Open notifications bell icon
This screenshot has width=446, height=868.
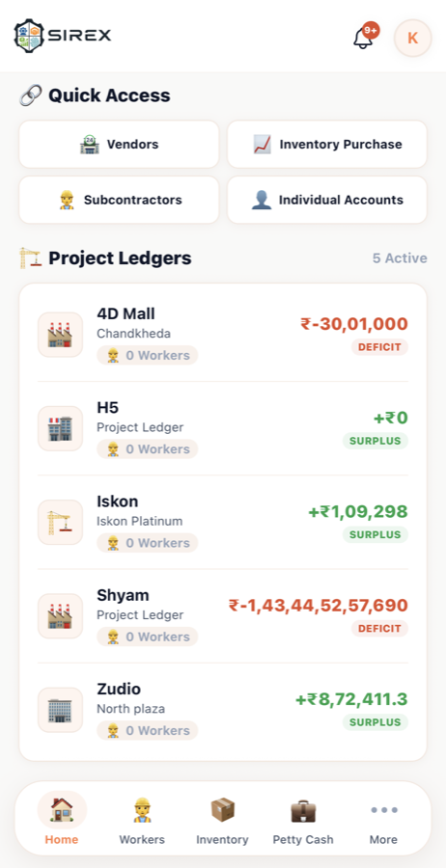tap(363, 38)
